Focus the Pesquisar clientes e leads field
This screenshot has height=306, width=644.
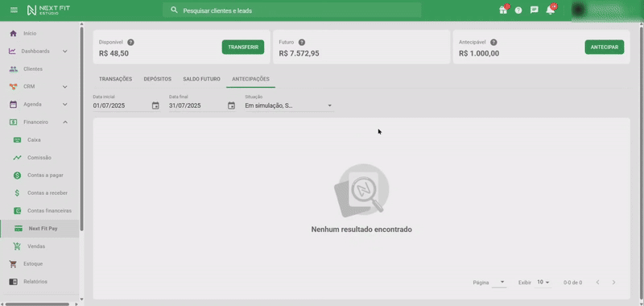292,10
